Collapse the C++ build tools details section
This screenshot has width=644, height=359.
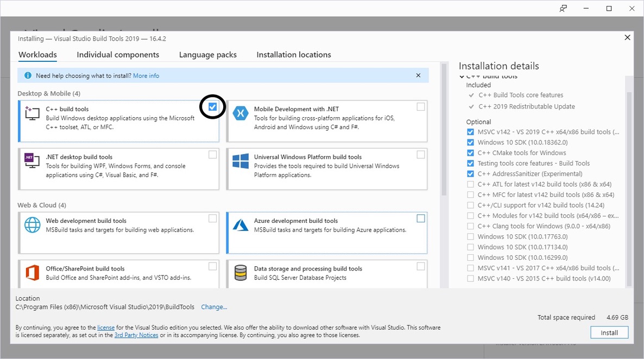pos(462,76)
